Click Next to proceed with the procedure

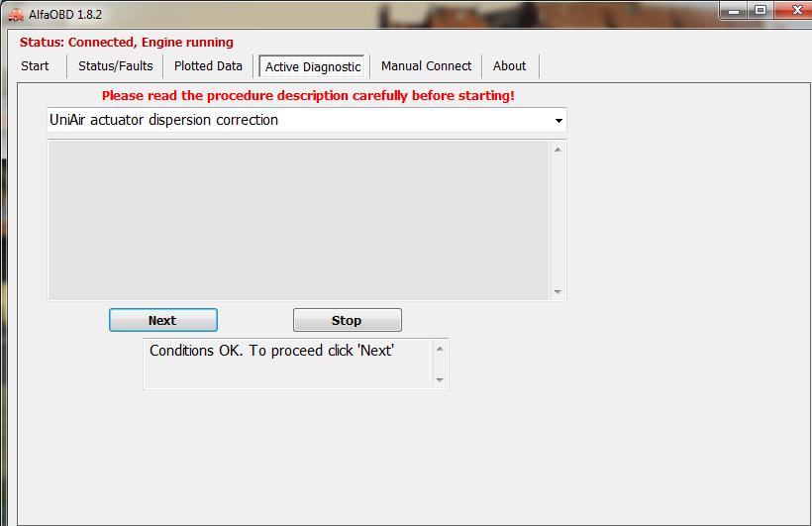click(x=163, y=320)
